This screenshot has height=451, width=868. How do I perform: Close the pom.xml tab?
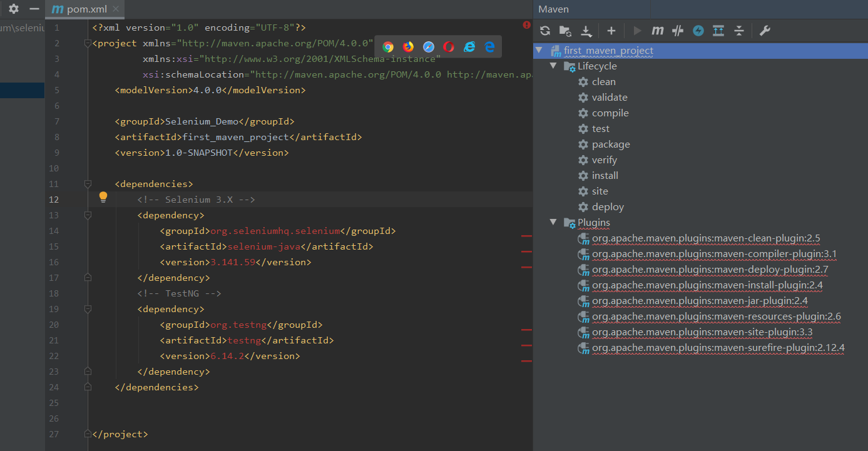point(116,9)
